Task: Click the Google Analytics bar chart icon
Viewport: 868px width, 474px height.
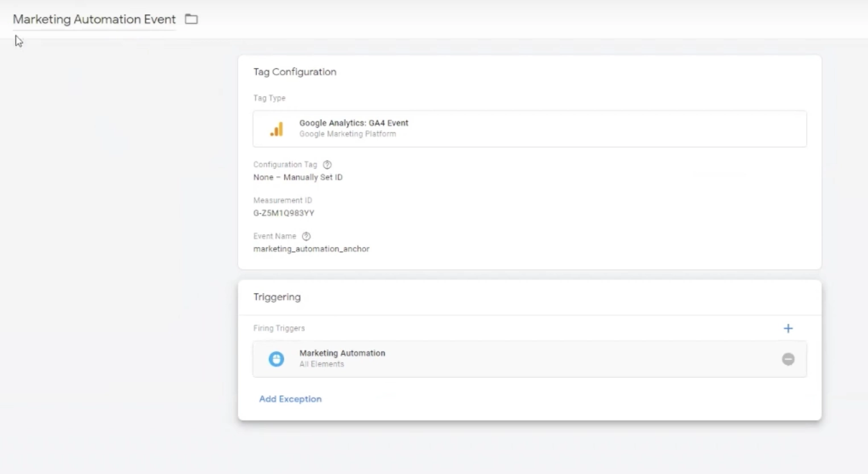Action: tap(276, 129)
